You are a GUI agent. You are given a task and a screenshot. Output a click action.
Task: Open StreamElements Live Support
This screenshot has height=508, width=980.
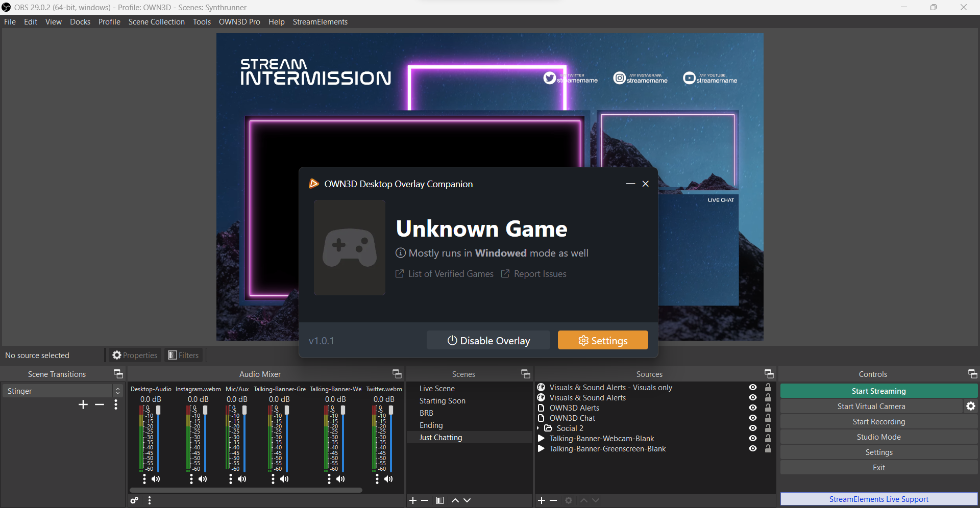click(x=878, y=499)
